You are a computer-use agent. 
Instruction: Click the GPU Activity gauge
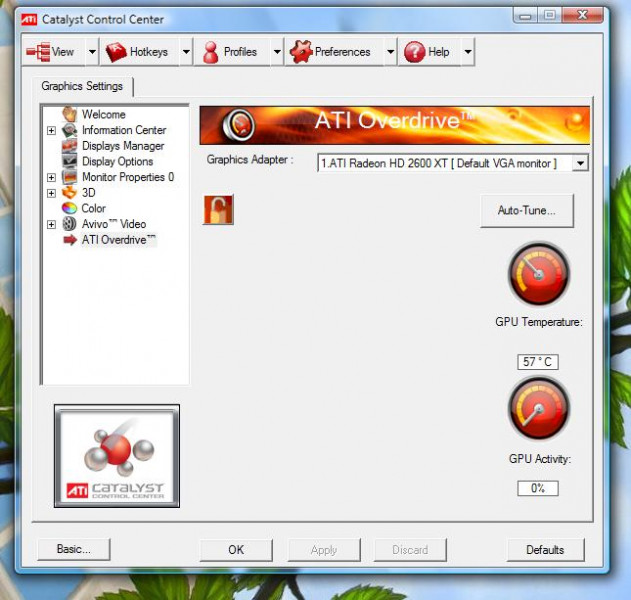539,409
